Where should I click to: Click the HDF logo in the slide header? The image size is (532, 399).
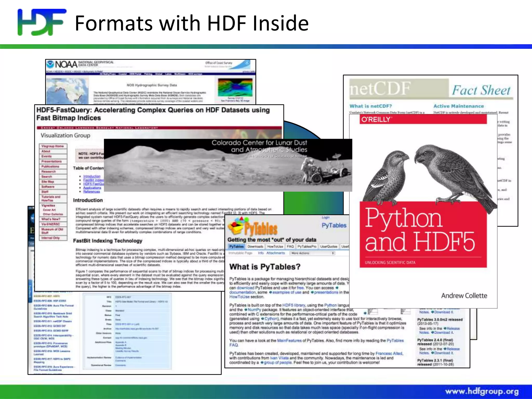tap(42, 22)
